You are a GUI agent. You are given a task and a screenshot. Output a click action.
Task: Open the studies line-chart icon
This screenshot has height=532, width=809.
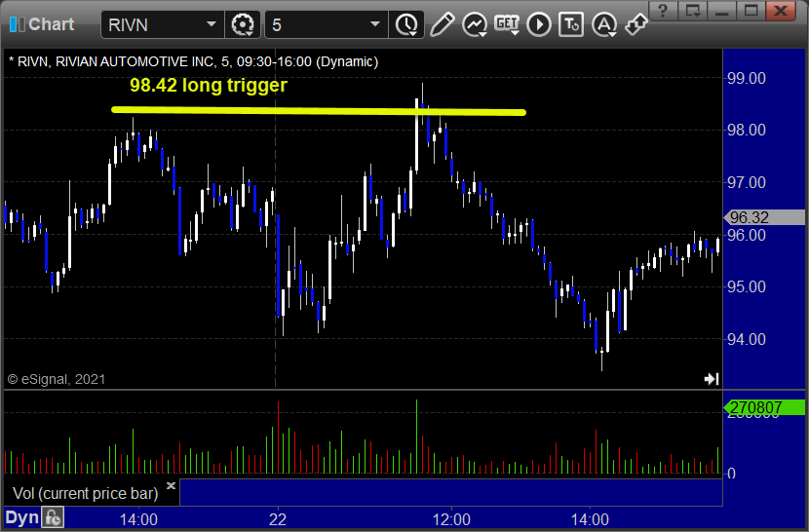(475, 24)
